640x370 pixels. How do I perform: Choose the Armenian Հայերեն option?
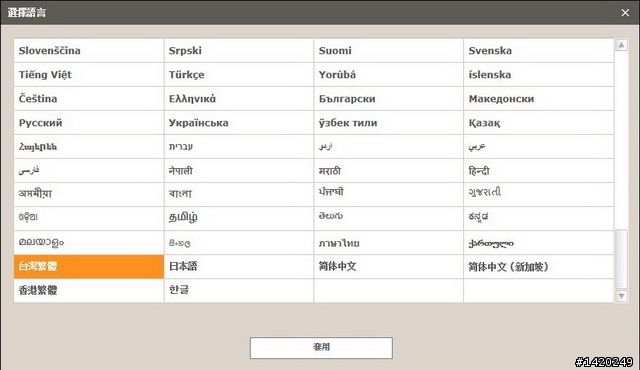(x=89, y=147)
